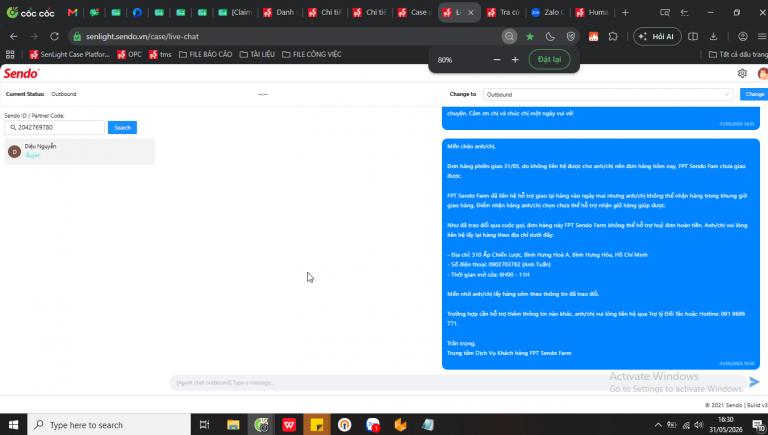
Task: Open the tms bookmark
Action: coord(160,54)
